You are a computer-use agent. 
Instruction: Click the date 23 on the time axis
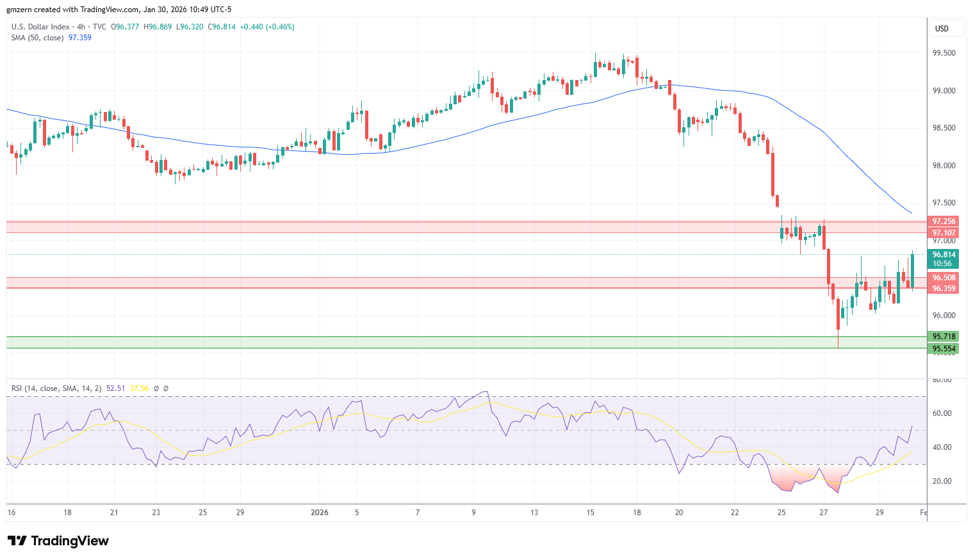coord(156,513)
